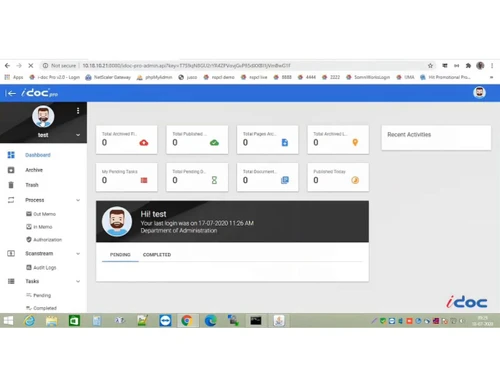Open the Apps bookmarks shortcut

pyautogui.click(x=14, y=77)
